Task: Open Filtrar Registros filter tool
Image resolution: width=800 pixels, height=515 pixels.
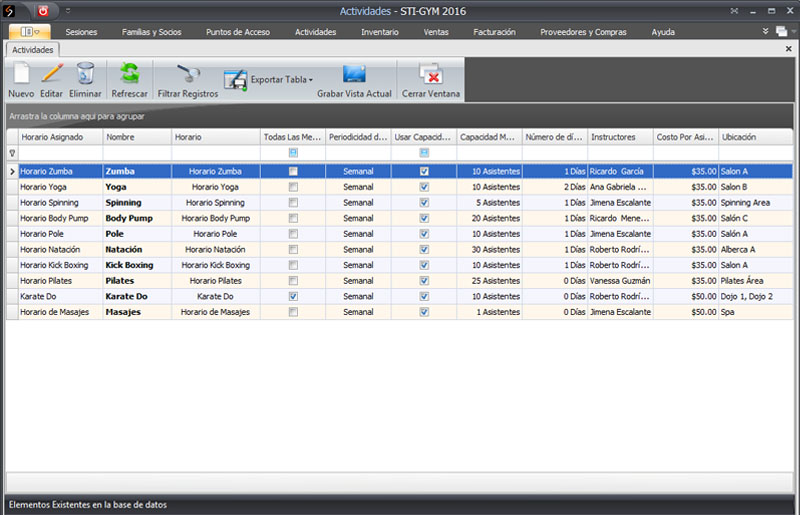Action: 187,76
